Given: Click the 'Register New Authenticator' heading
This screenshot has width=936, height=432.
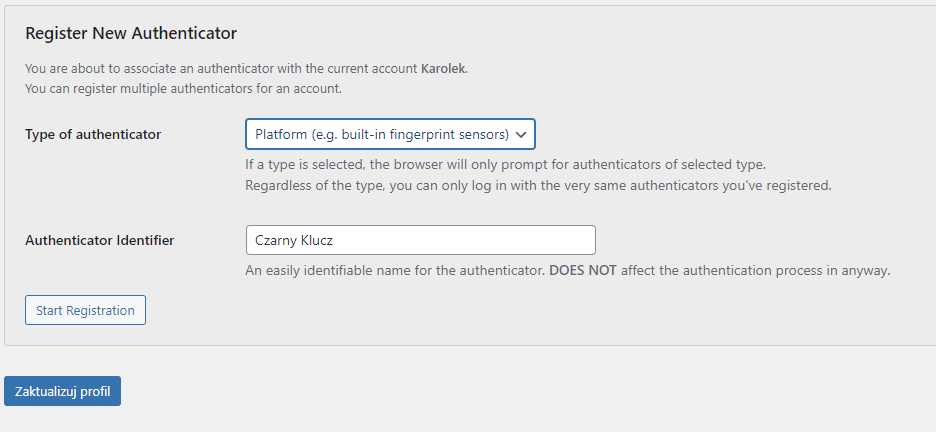Looking at the screenshot, I should click(x=131, y=33).
